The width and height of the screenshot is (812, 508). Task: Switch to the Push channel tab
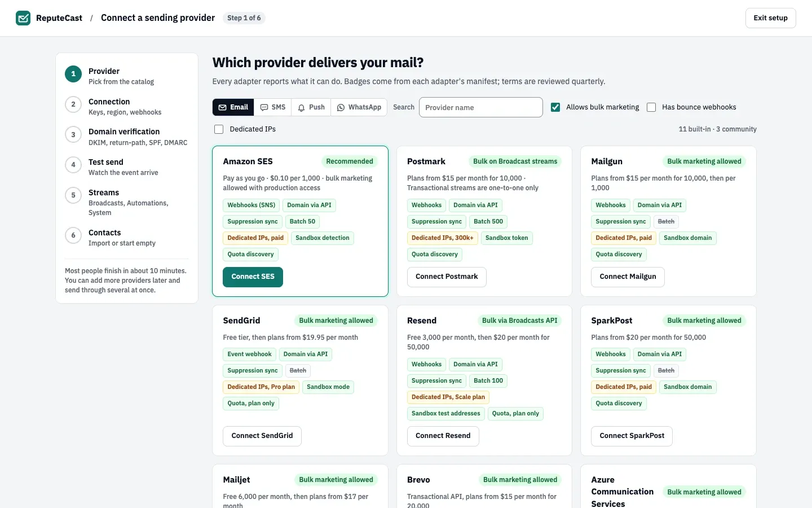click(311, 107)
